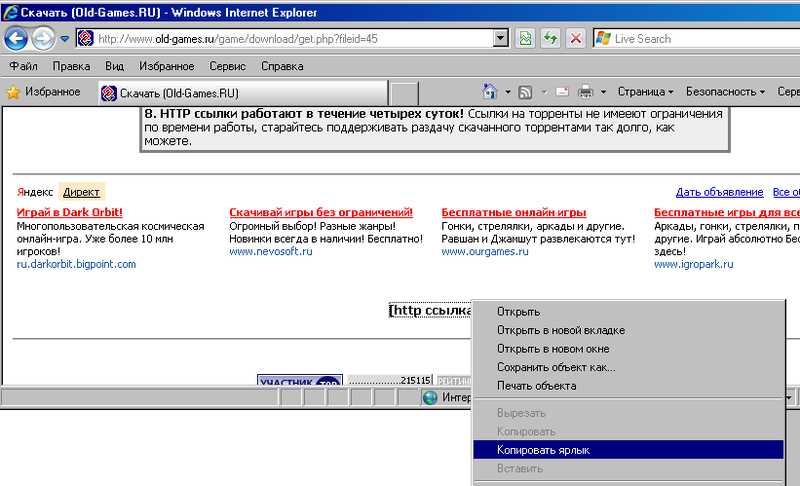
Task: Open the Безопасность dropdown menu
Action: [726, 92]
